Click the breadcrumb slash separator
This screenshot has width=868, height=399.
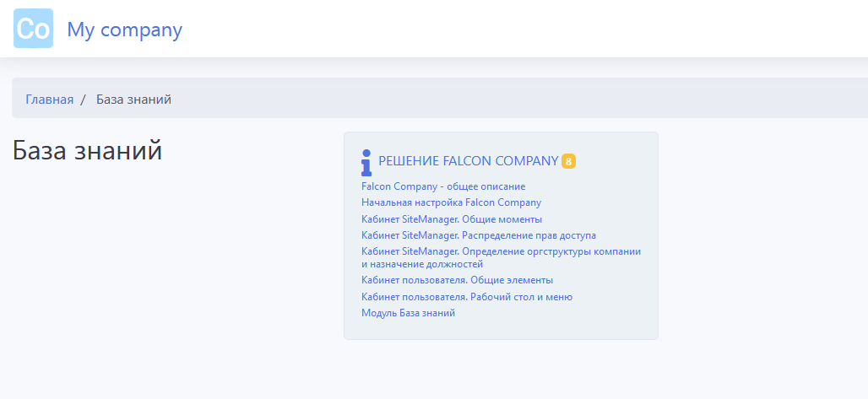pos(84,100)
